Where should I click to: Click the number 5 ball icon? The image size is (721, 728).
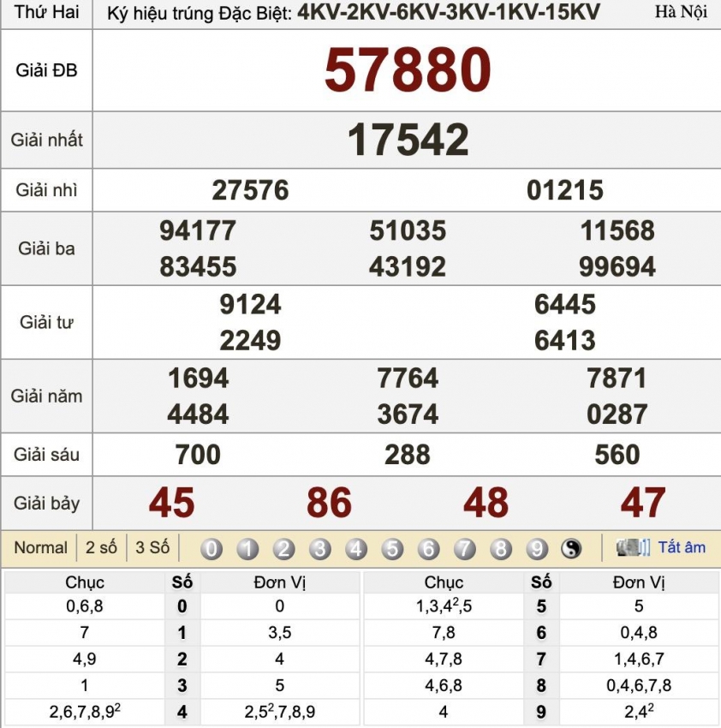click(392, 548)
